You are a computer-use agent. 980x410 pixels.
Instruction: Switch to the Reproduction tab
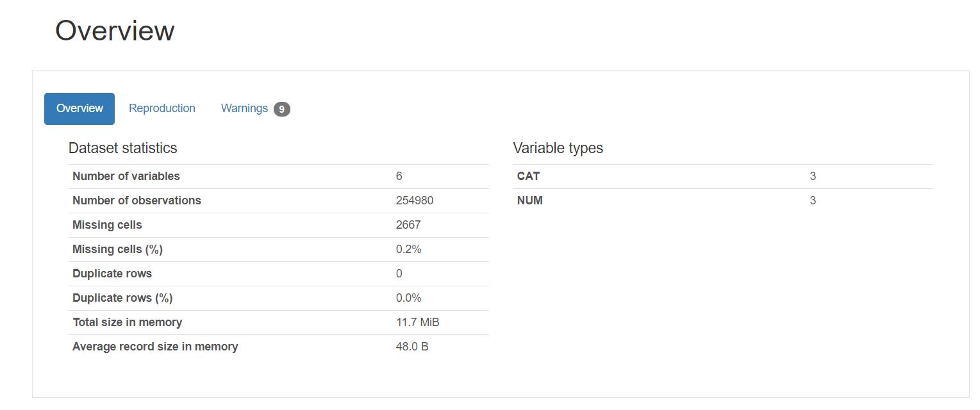[x=162, y=108]
